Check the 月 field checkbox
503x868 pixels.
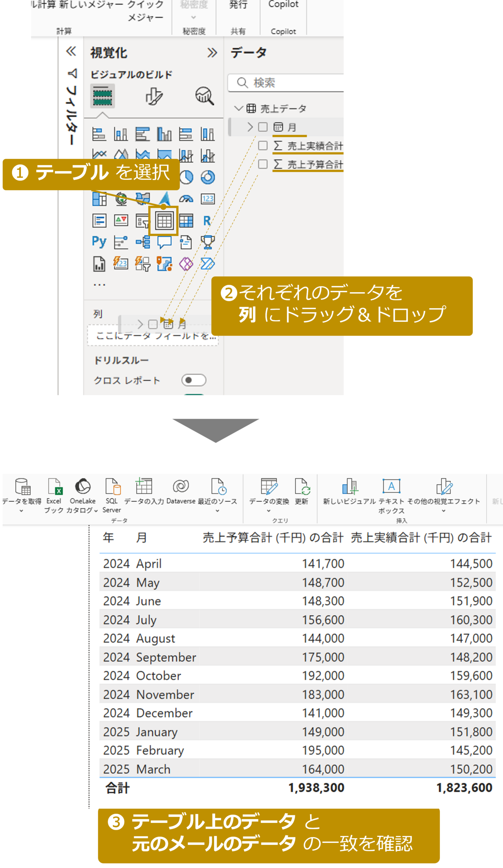[x=263, y=127]
